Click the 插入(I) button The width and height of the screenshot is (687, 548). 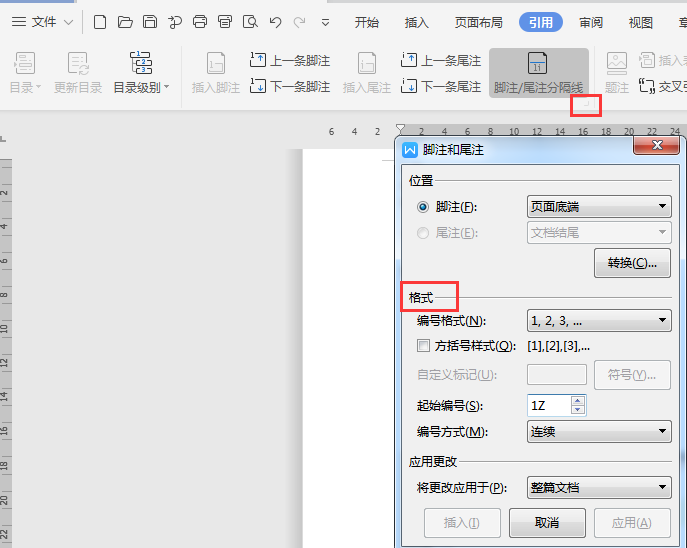462,523
